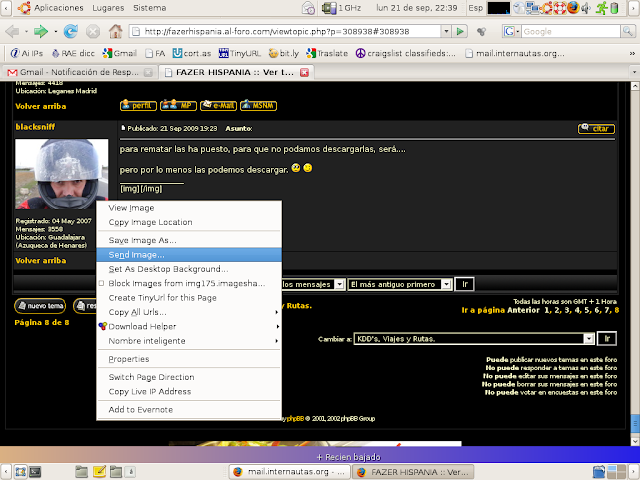Switch to the Gmail - Notificación tab
The width and height of the screenshot is (640, 480).
(x=79, y=72)
